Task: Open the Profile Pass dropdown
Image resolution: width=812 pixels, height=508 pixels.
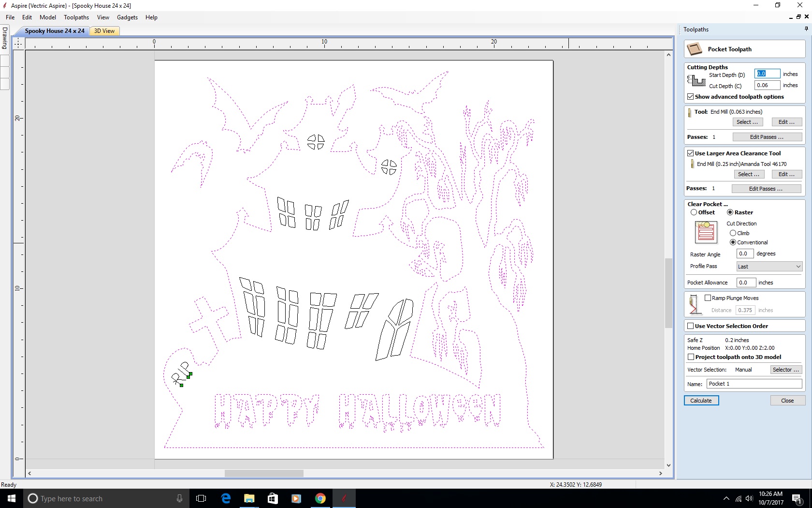Action: [769, 267]
